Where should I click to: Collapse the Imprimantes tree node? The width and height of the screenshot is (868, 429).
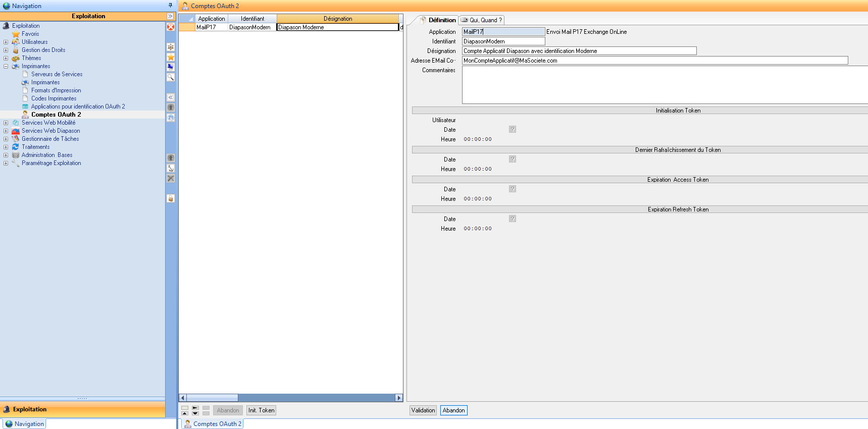[6, 66]
